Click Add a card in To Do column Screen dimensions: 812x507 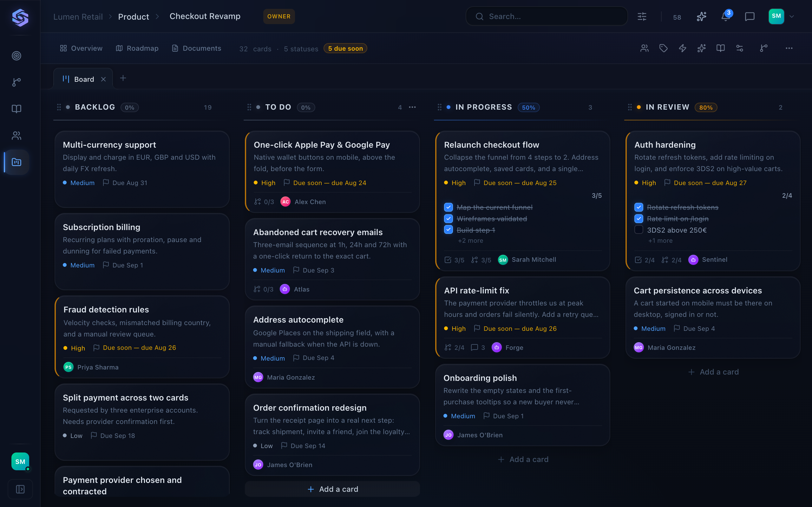point(332,489)
